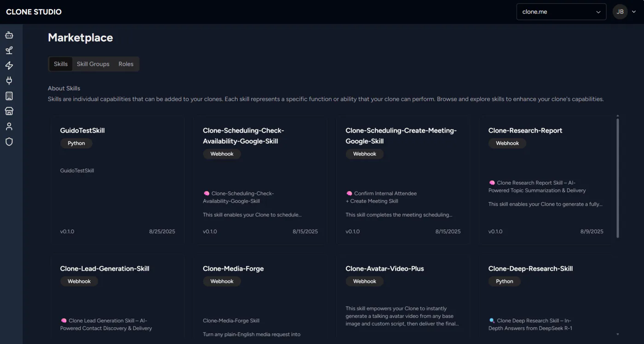The image size is (644, 344).
Task: Click the Python tag on Clone-Deep-Research-Skill
Action: [505, 281]
